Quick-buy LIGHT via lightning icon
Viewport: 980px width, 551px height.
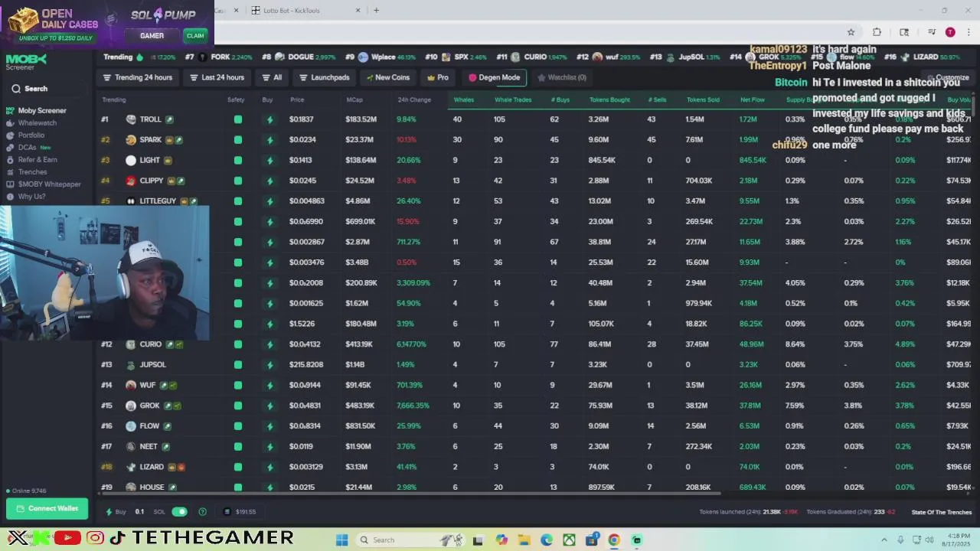pyautogui.click(x=269, y=161)
